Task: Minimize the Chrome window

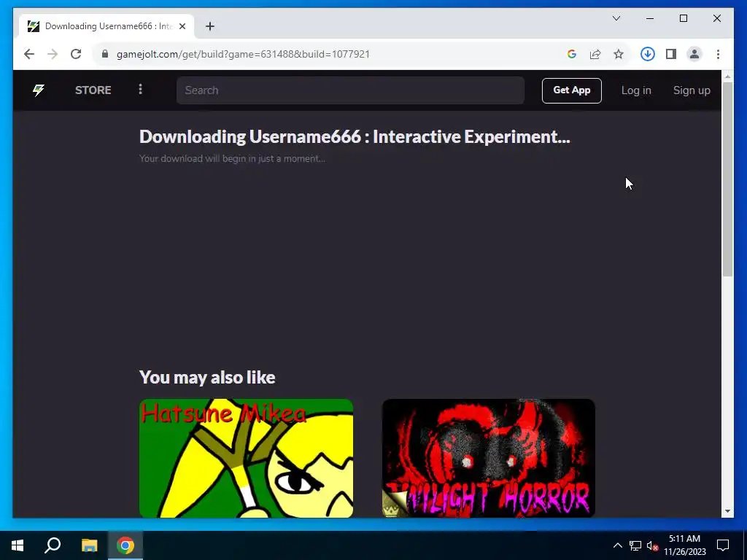Action: click(x=650, y=18)
